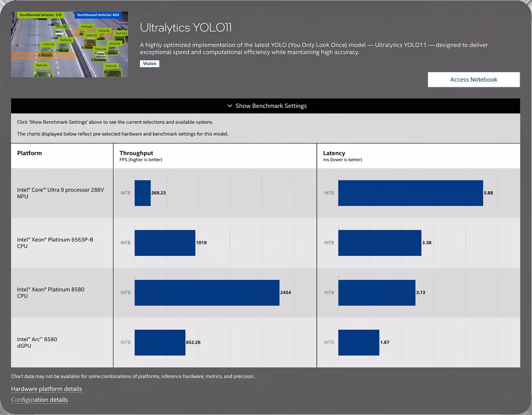
Task: Click the Chart data availability note
Action: tap(133, 376)
